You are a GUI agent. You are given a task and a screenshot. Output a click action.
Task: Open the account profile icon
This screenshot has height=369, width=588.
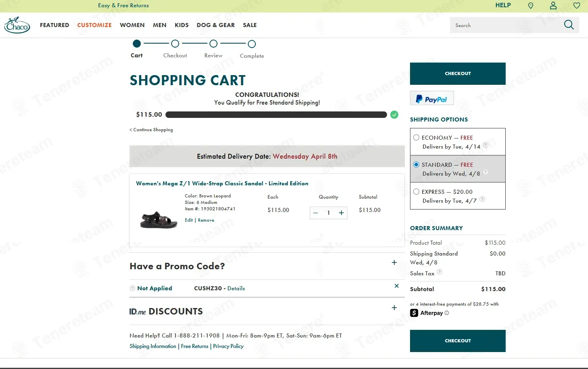click(553, 6)
